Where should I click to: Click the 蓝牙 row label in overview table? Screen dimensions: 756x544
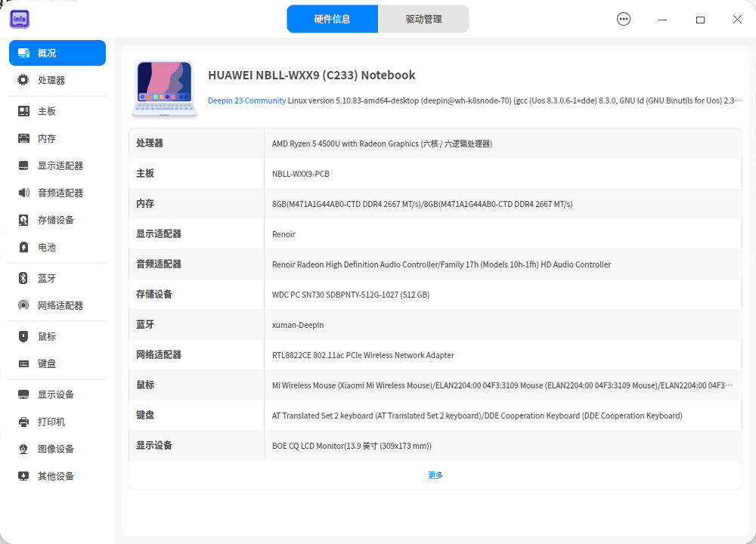145,324
